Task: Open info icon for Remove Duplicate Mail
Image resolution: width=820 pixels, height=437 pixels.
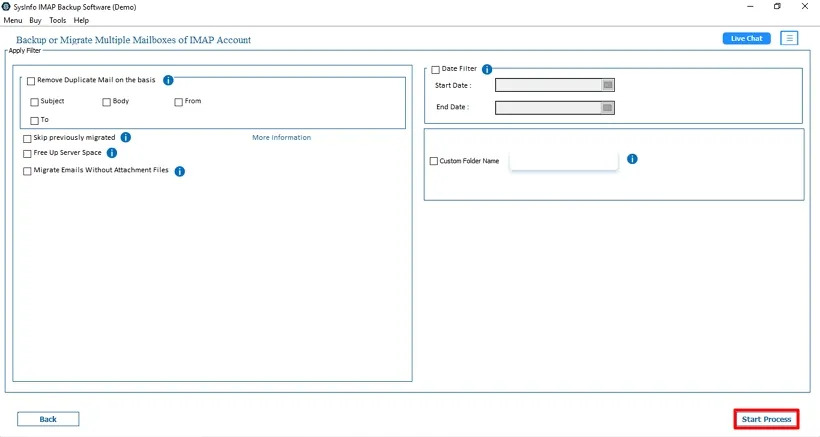Action: [x=168, y=80]
